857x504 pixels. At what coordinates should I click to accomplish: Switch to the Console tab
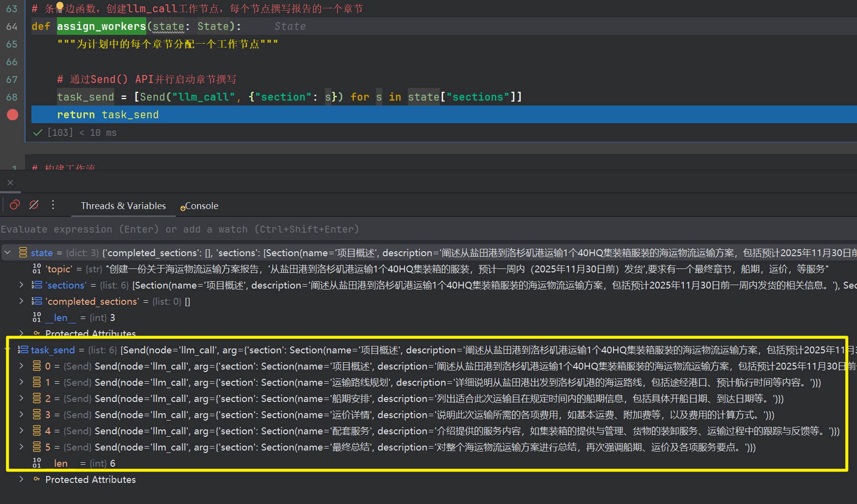point(199,206)
